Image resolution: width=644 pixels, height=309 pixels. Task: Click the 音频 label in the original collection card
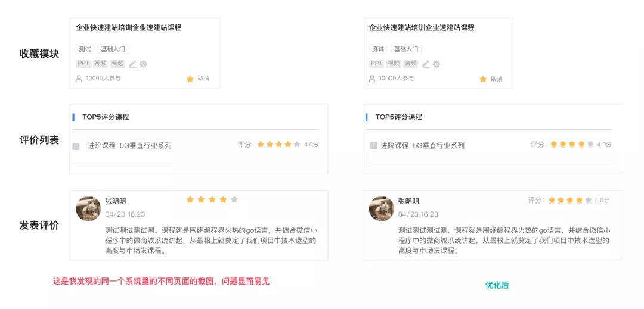(x=117, y=64)
